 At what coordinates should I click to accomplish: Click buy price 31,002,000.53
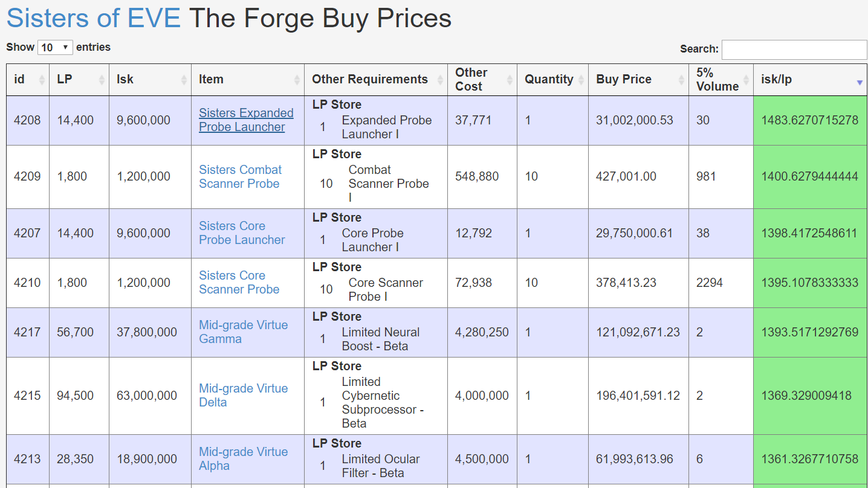635,120
